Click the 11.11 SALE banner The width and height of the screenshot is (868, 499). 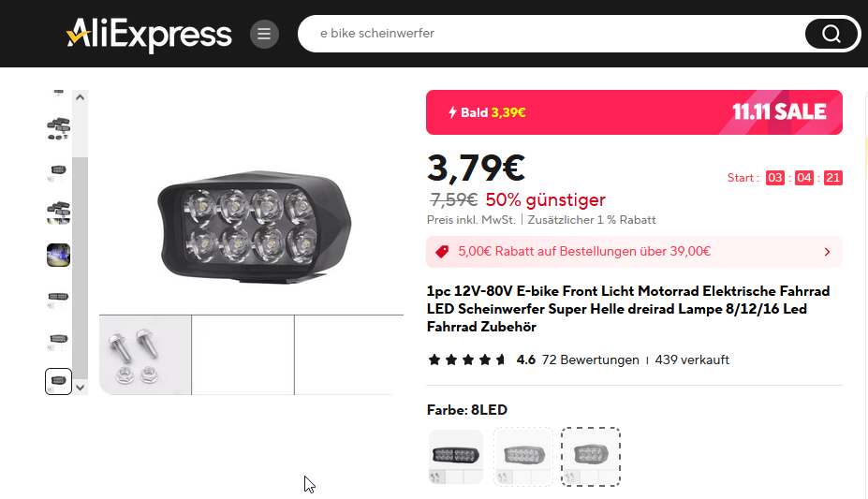[x=779, y=112]
